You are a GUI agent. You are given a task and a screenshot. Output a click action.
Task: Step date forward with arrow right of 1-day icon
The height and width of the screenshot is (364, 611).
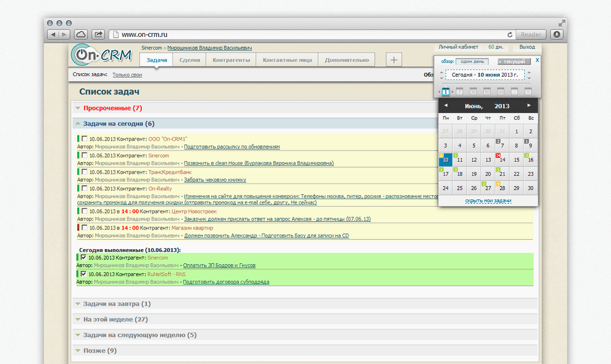452,92
